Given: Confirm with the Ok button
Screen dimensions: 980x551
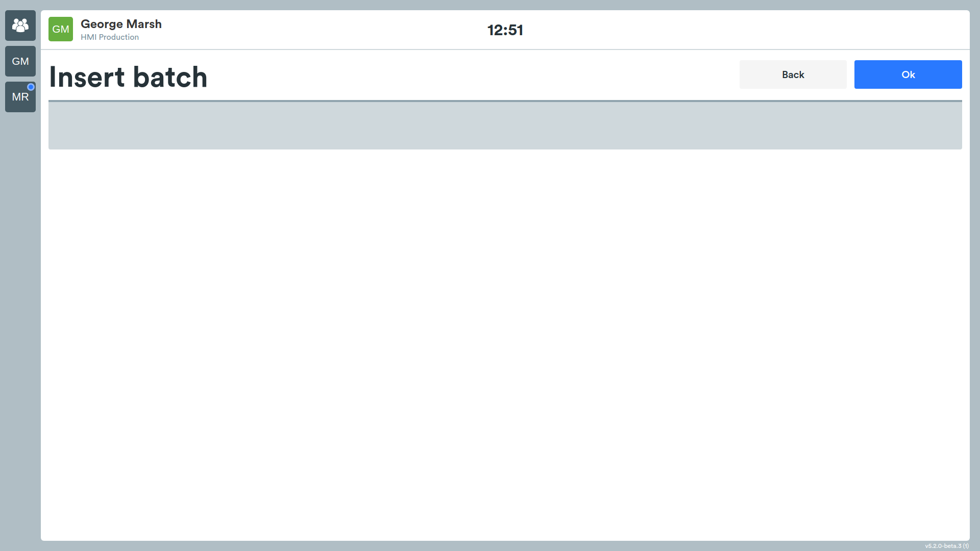Looking at the screenshot, I should click(x=908, y=74).
